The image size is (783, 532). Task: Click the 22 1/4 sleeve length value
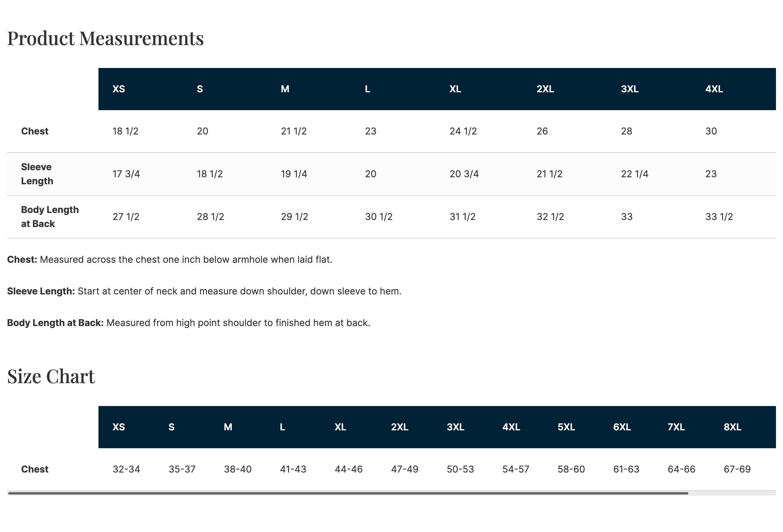click(634, 174)
